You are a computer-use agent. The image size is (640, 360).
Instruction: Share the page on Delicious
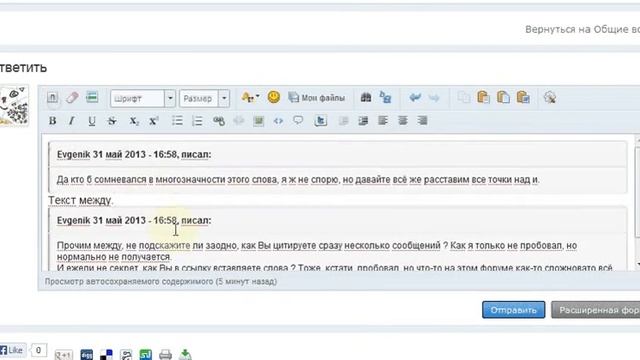coord(106,355)
